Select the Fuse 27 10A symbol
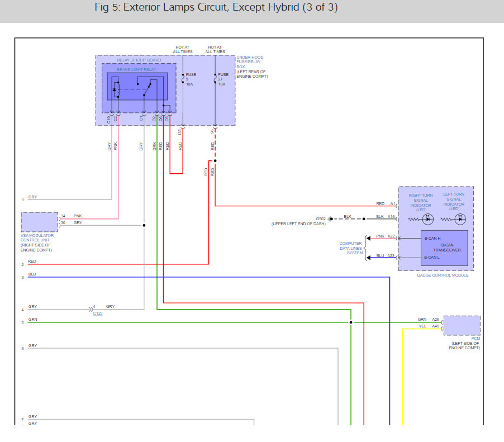Image resolution: width=504 pixels, height=442 pixels. point(215,79)
